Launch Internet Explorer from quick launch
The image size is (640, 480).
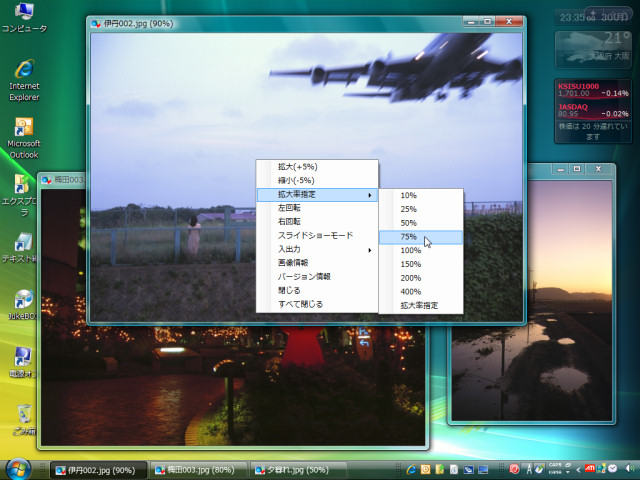(411, 469)
